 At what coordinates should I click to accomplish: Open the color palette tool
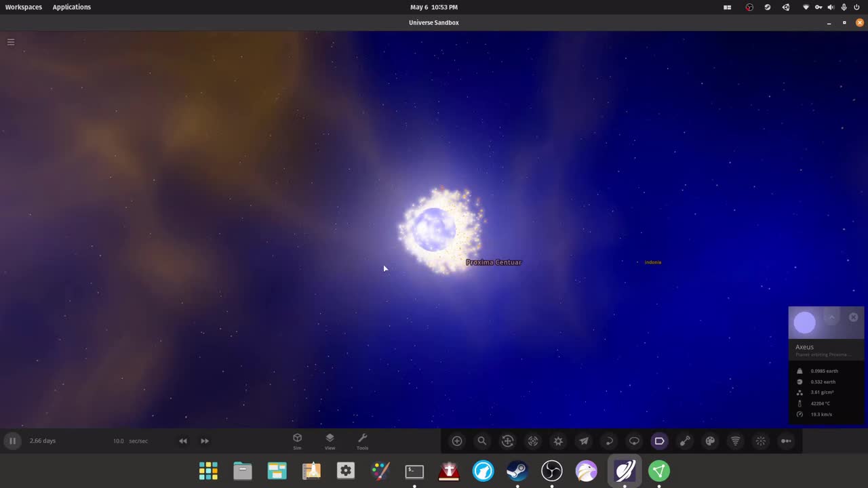(710, 441)
